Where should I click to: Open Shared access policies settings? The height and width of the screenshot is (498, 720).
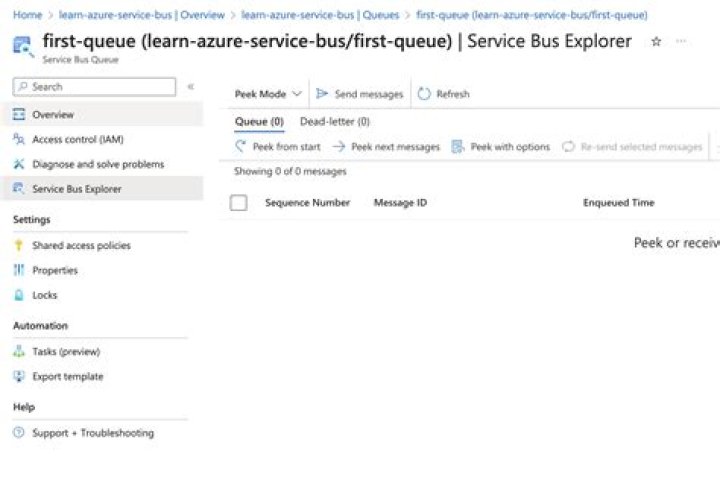coord(102,245)
